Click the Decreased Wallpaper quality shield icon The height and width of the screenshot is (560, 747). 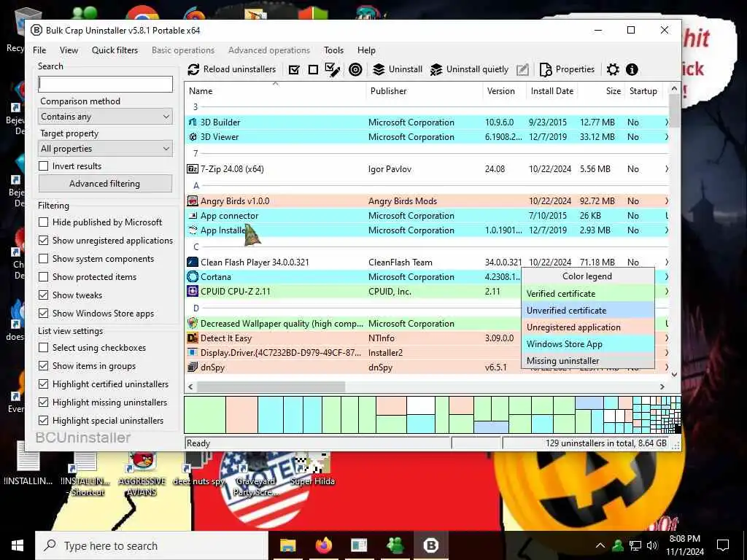[193, 324]
